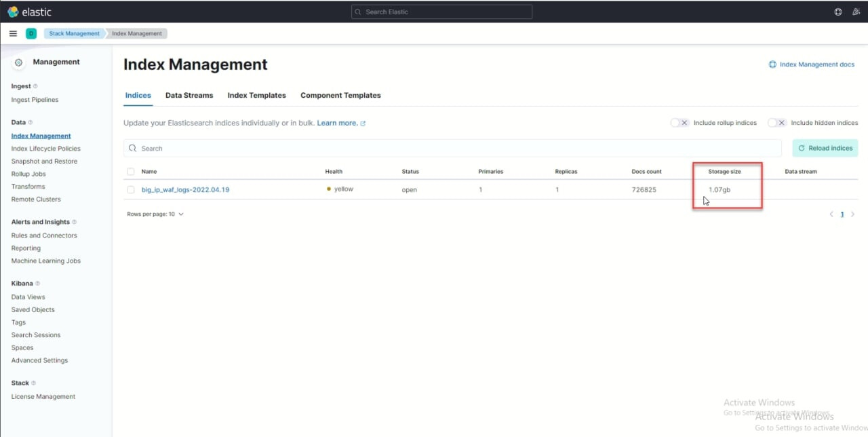Switch to the Index Templates tab

pyautogui.click(x=256, y=96)
